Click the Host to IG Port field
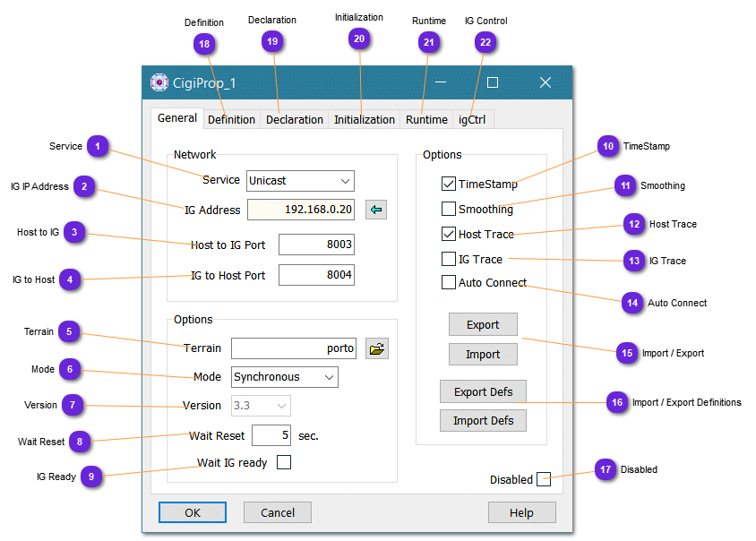756x541 pixels. (316, 245)
